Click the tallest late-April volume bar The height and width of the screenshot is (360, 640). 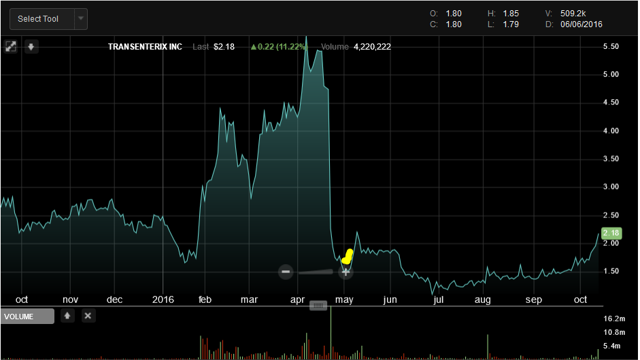pos(331,333)
